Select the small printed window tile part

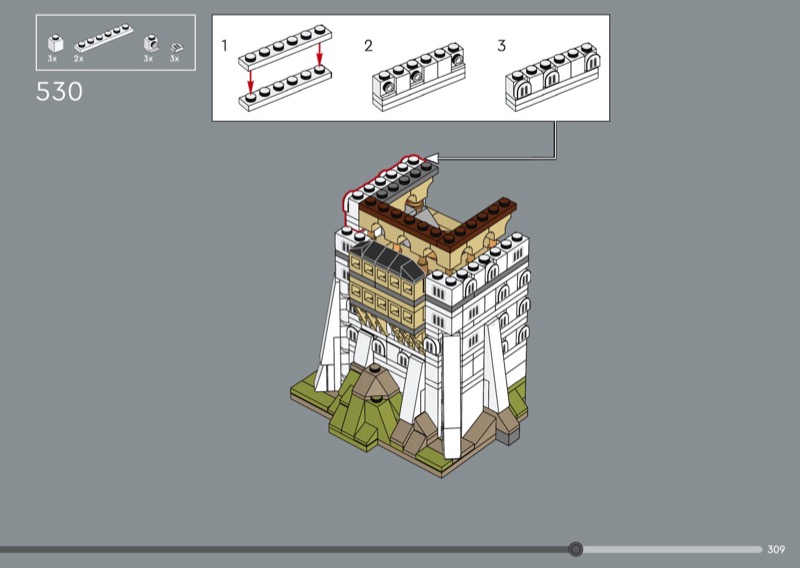(175, 46)
